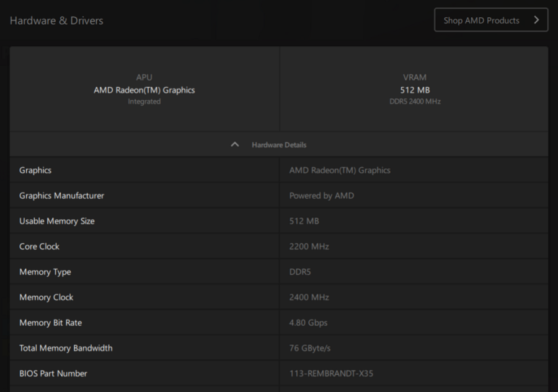Select the Total Memory Bandwidth row label

(x=66, y=348)
